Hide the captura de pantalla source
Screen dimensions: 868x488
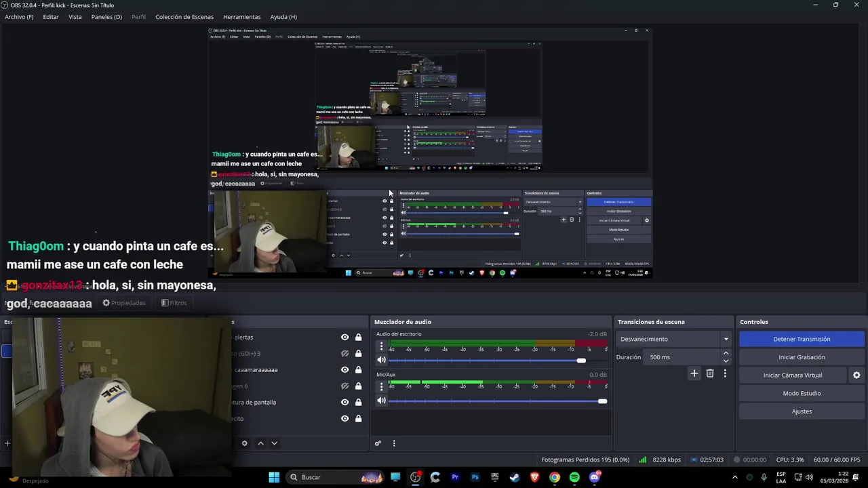[344, 403]
